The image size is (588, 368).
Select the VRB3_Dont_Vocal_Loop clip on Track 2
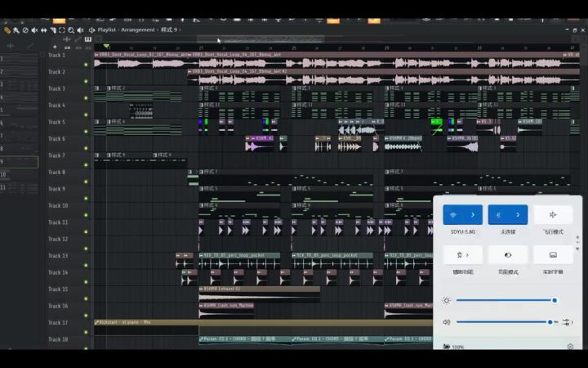[x=383, y=77]
